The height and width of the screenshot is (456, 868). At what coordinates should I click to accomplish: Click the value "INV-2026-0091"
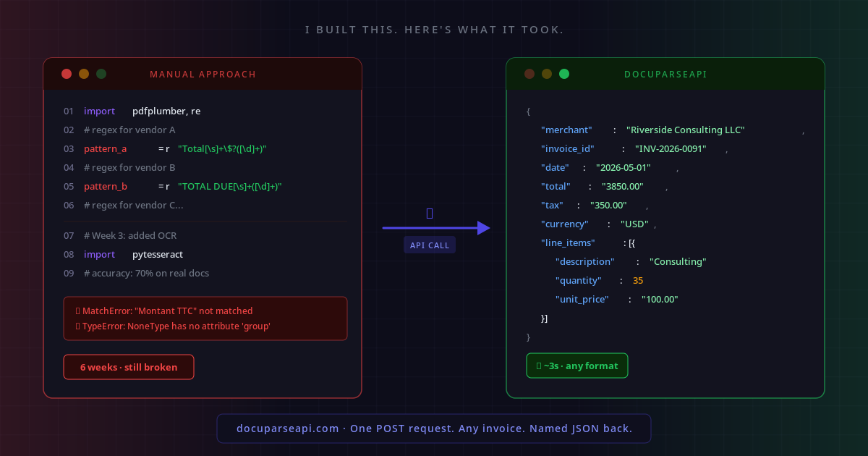tap(671, 149)
